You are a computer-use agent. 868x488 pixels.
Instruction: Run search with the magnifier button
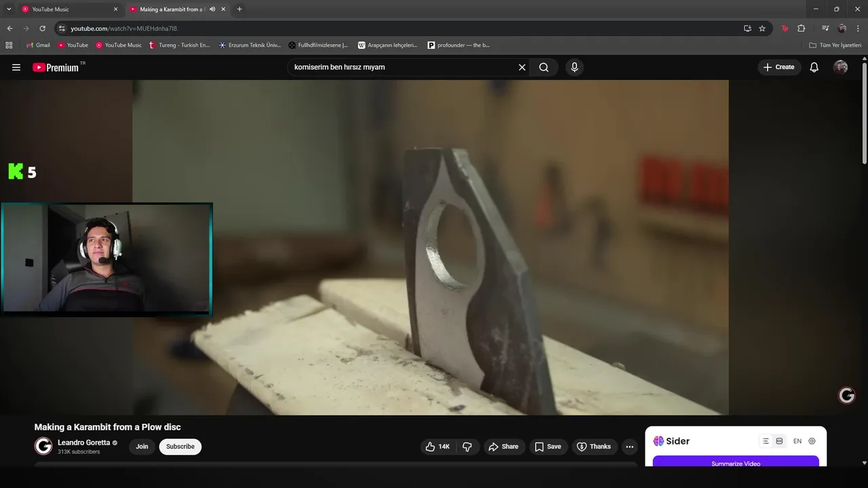click(x=544, y=67)
